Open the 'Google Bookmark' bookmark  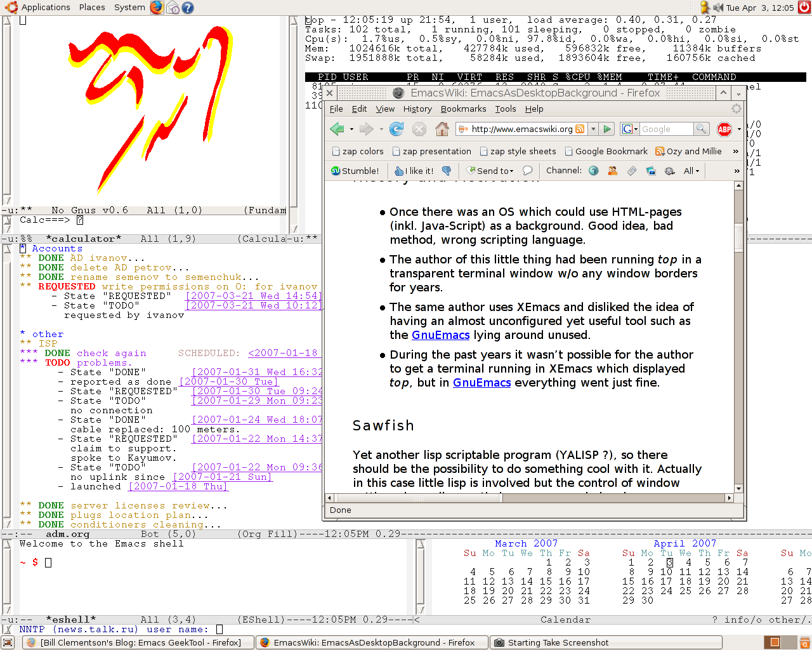[x=606, y=151]
